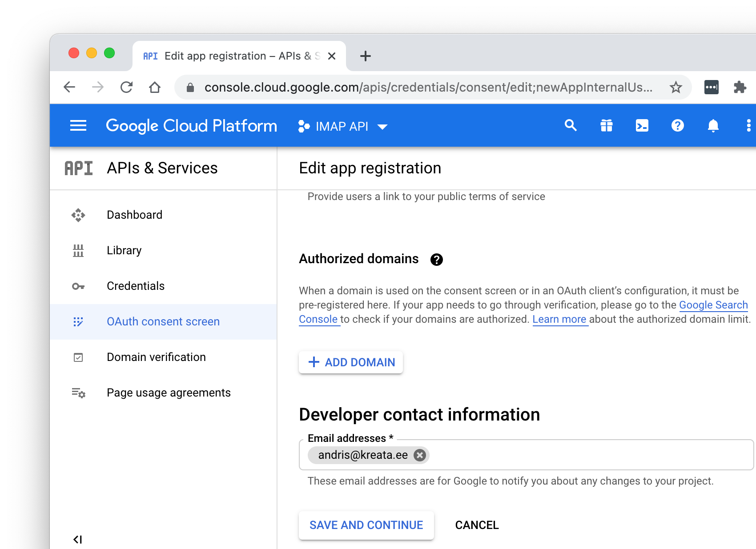Open the help question mark in header

pyautogui.click(x=677, y=126)
